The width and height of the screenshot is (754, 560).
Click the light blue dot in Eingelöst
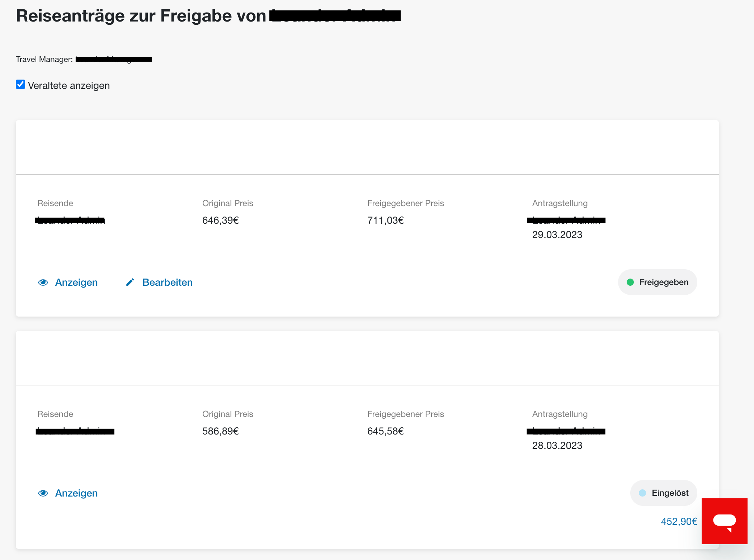[x=642, y=493]
